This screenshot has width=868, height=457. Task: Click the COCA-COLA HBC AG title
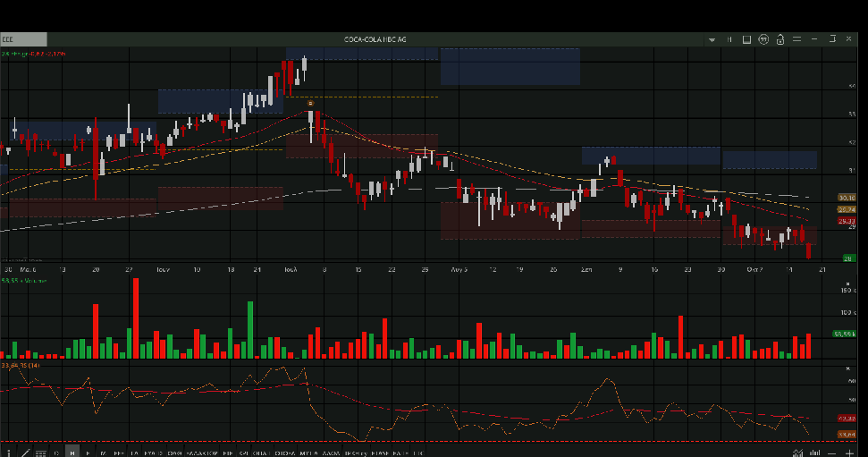click(375, 39)
